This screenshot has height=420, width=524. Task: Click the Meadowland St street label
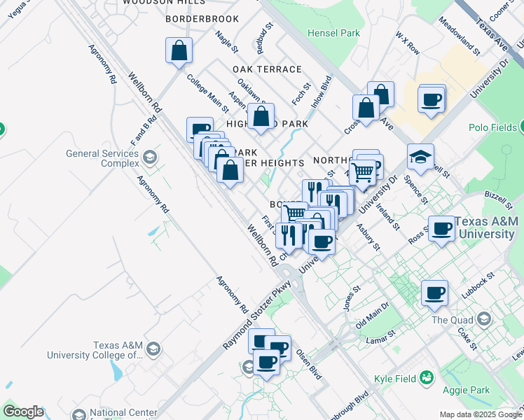(x=460, y=36)
